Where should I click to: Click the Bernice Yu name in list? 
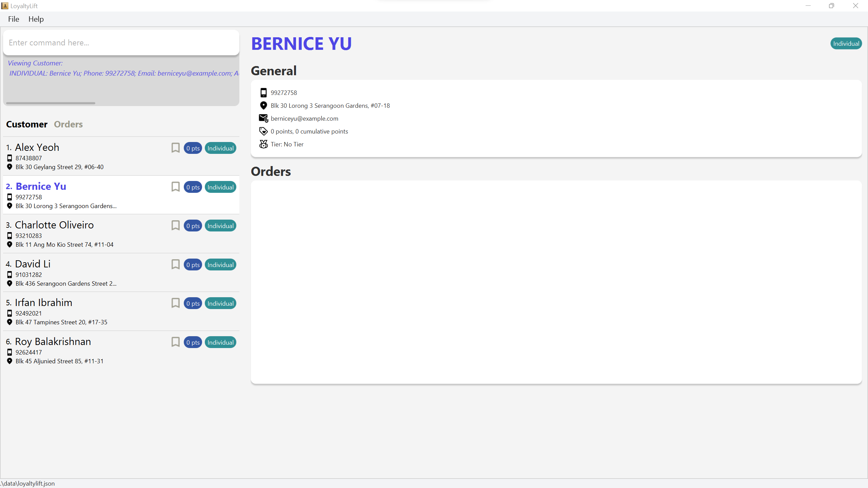(x=41, y=186)
